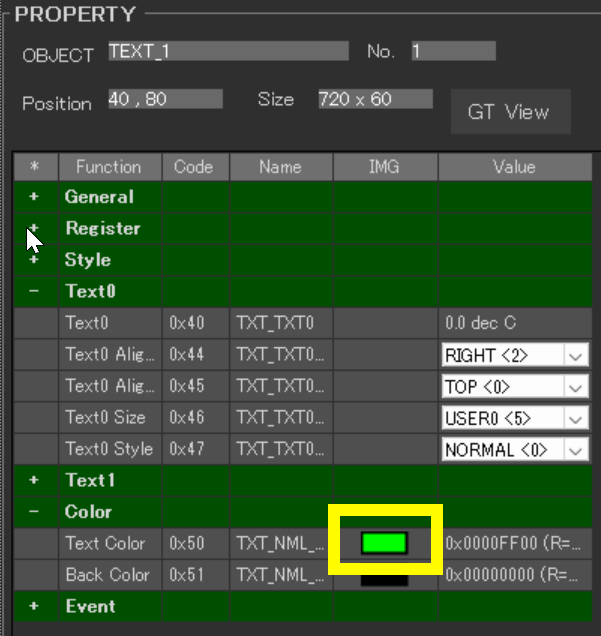The width and height of the screenshot is (601, 636).
Task: Click the Position field 40, 80
Action: click(164, 99)
